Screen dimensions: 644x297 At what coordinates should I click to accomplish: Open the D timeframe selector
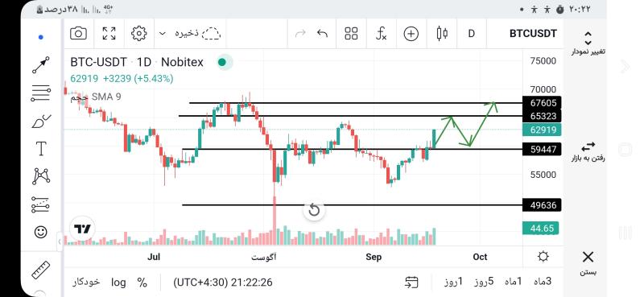471,34
